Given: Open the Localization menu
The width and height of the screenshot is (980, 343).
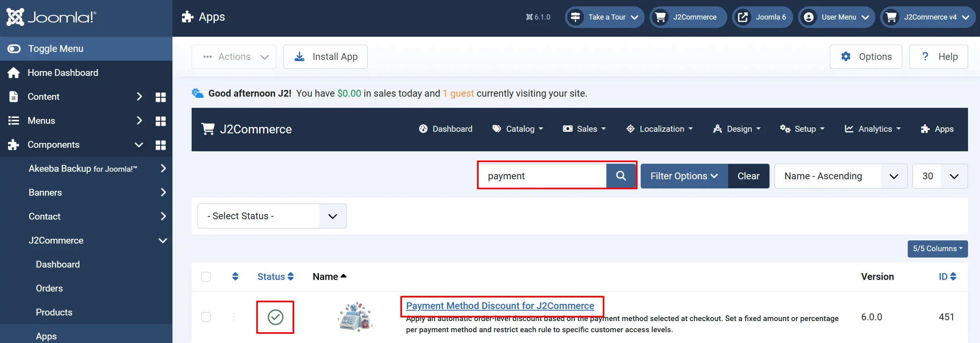Looking at the screenshot, I should click(659, 129).
